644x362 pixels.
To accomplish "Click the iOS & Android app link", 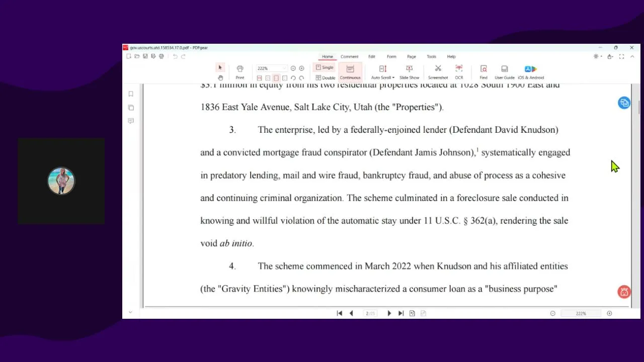I will click(531, 72).
